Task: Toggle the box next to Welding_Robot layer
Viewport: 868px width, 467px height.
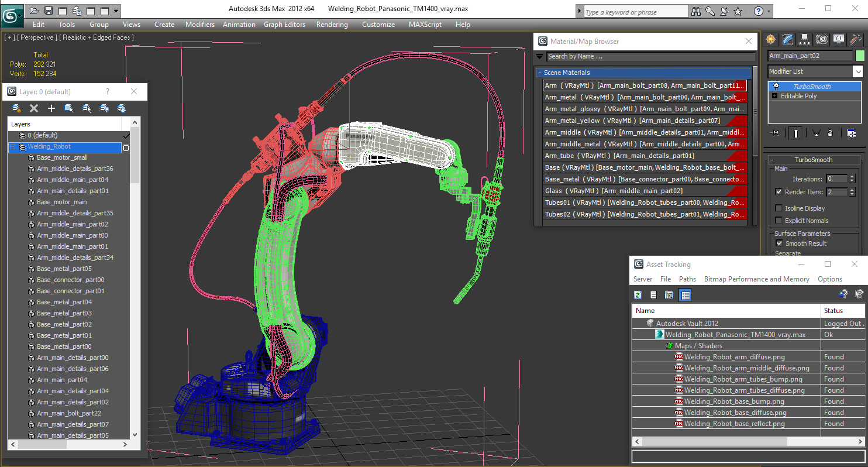Action: coord(125,147)
